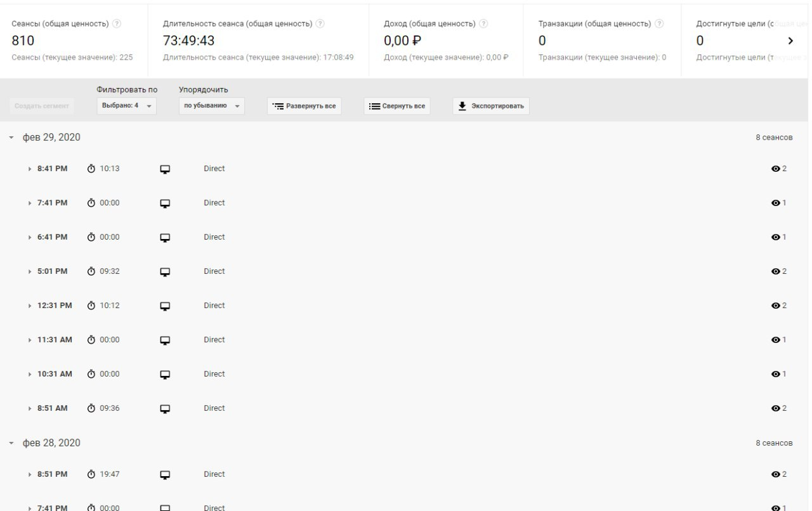Click help icon next to Доход metric
This screenshot has width=812, height=511.
tap(483, 23)
